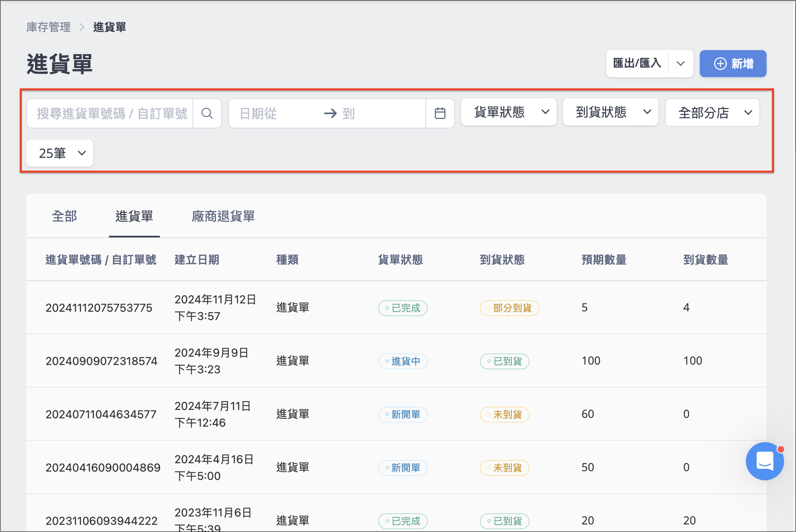796x532 pixels.
Task: Open order 20240416090004869
Action: click(103, 468)
